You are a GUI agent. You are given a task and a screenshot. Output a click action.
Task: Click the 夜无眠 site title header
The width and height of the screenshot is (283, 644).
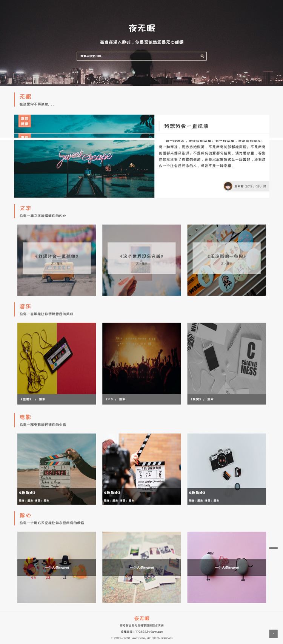click(x=141, y=28)
